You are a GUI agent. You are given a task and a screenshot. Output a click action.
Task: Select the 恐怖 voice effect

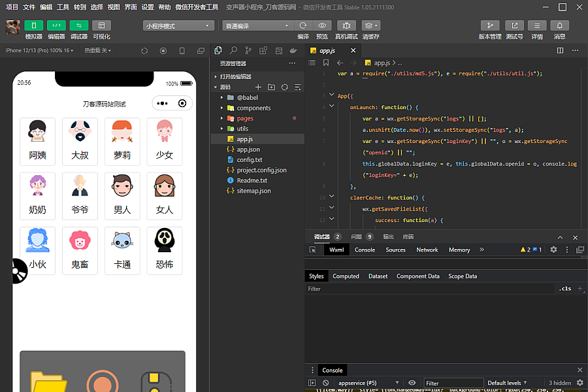165,251
